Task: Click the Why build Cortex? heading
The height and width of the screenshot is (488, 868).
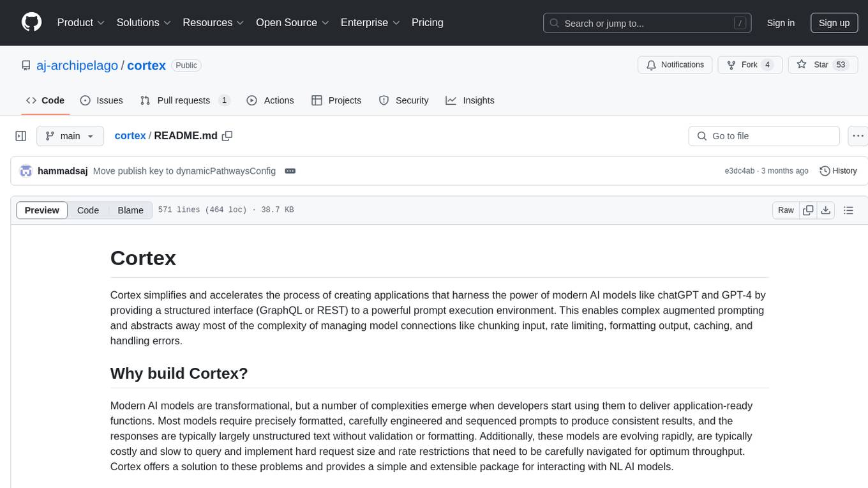Action: point(179,373)
